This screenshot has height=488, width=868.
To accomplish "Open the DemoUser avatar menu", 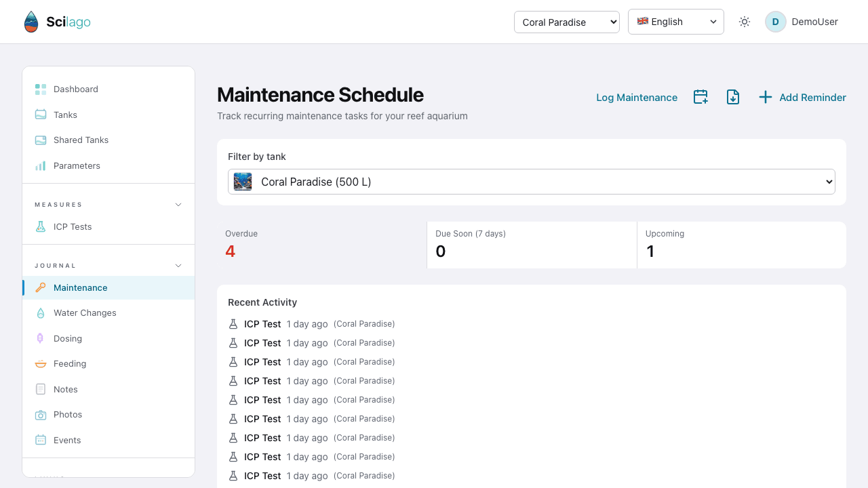I will 802,22.
